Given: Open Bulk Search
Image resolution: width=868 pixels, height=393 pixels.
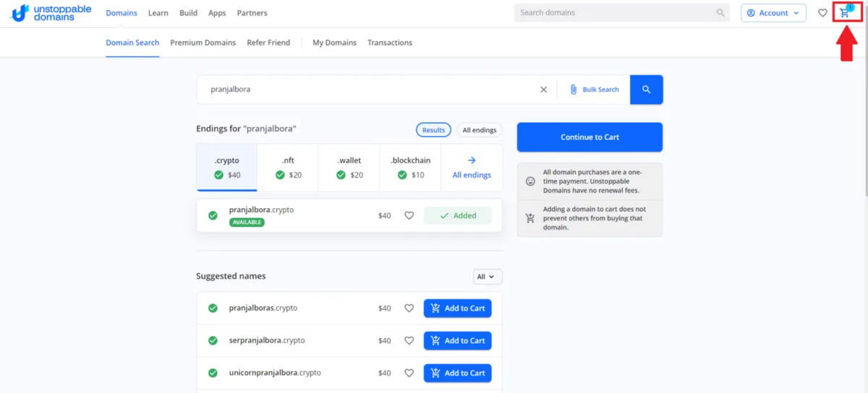Looking at the screenshot, I should (x=594, y=90).
